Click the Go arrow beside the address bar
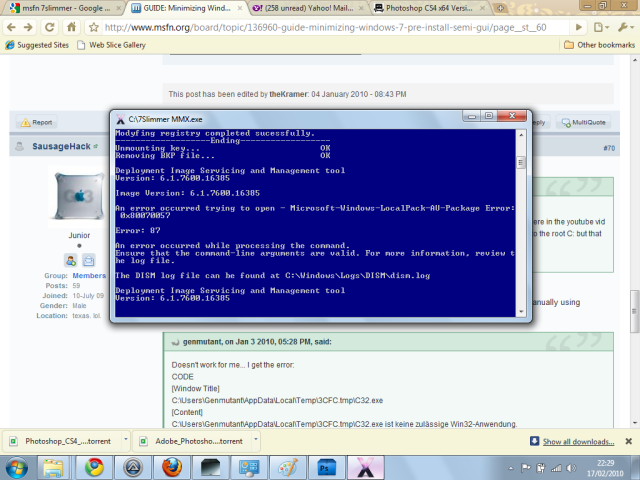 tap(578, 27)
